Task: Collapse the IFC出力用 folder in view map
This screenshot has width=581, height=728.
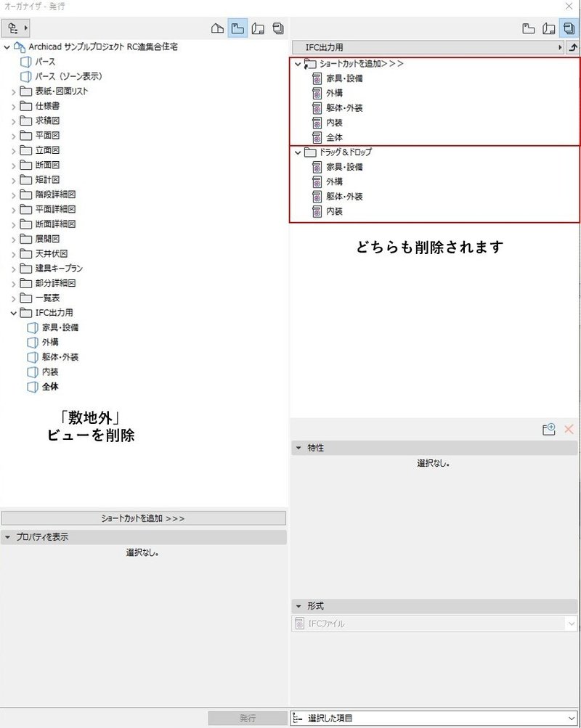Action: point(14,314)
